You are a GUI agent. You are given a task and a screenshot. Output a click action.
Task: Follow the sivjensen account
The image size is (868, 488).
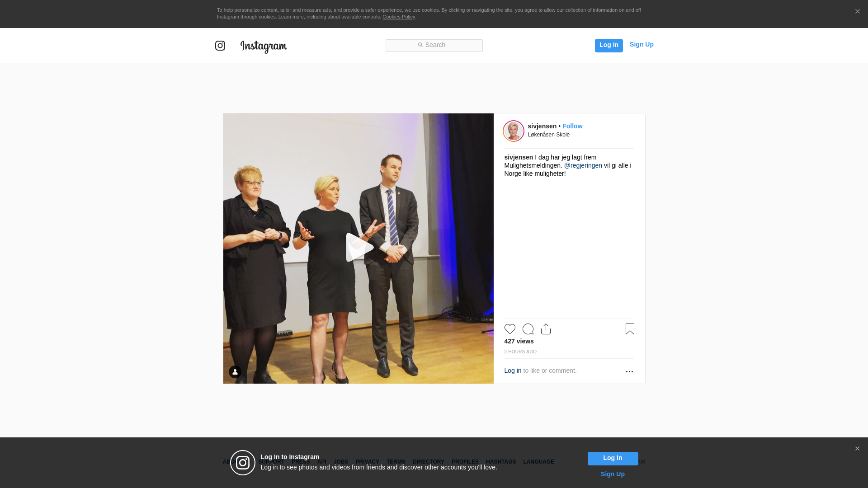pyautogui.click(x=572, y=126)
